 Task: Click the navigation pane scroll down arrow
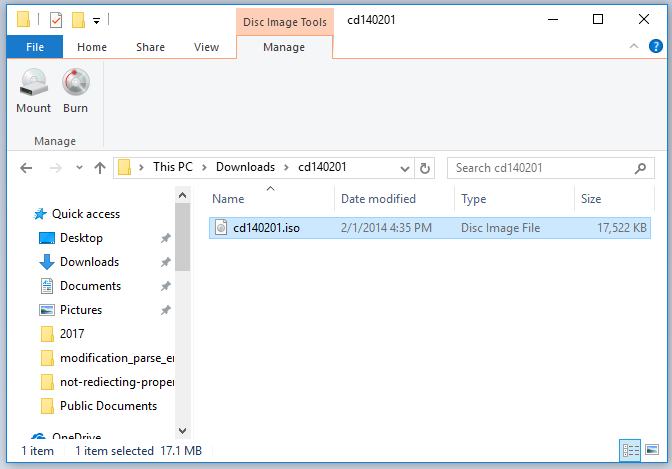[183, 430]
